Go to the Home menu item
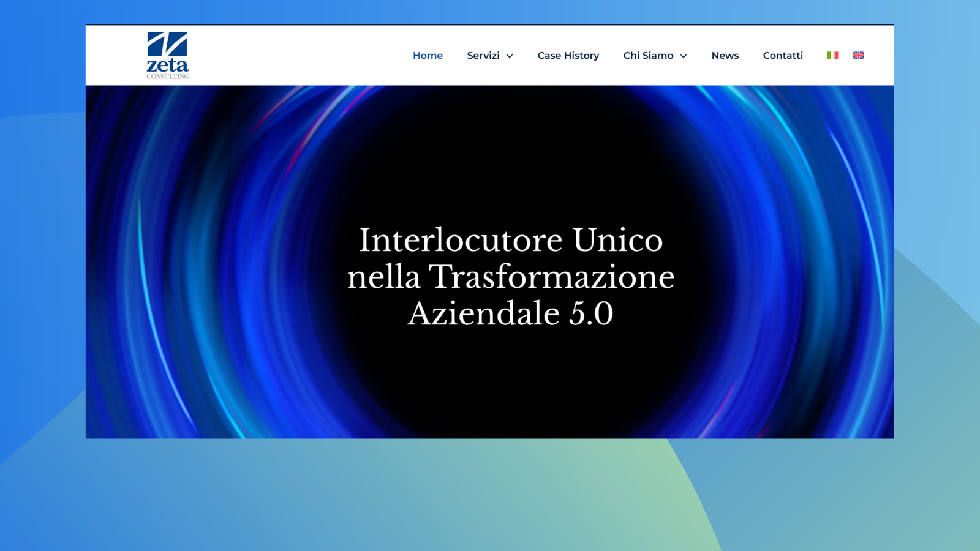Screen dimensions: 980x551 coord(428,56)
